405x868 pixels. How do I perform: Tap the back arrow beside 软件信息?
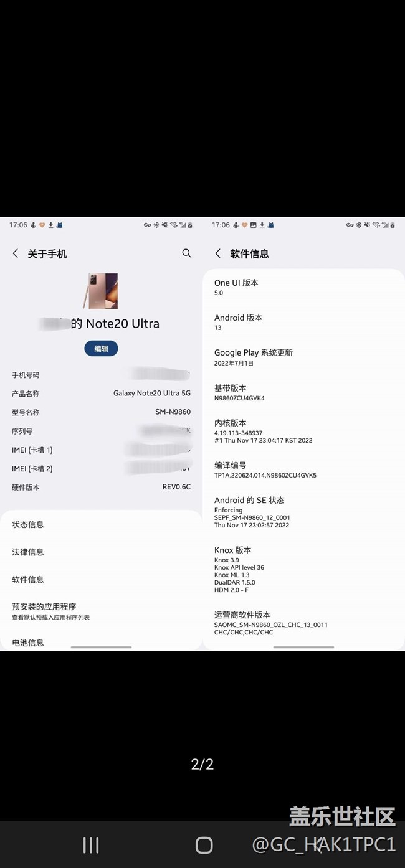coord(217,253)
